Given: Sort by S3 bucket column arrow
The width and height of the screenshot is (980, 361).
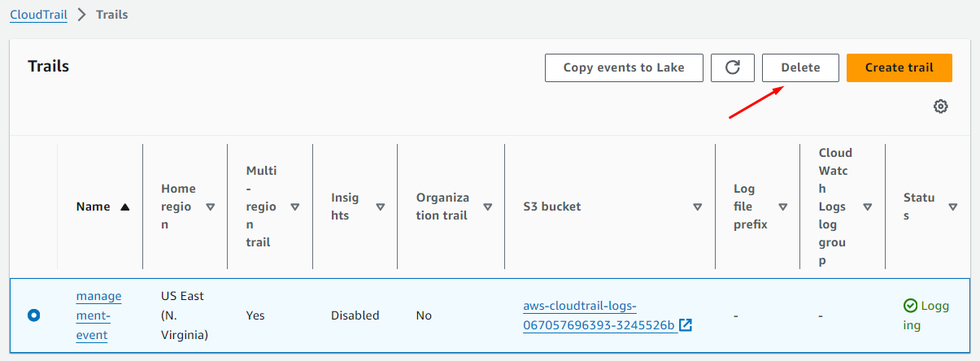Looking at the screenshot, I should click(697, 207).
